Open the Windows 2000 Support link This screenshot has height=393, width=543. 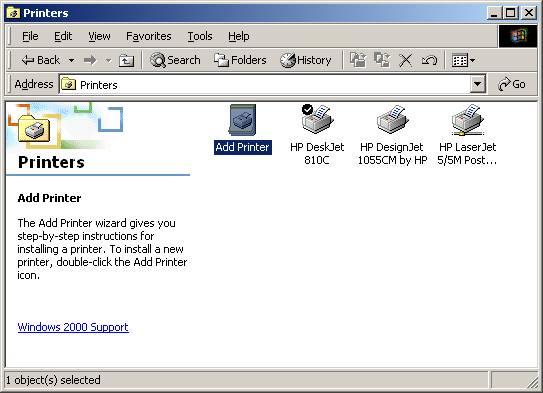pyautogui.click(x=73, y=327)
